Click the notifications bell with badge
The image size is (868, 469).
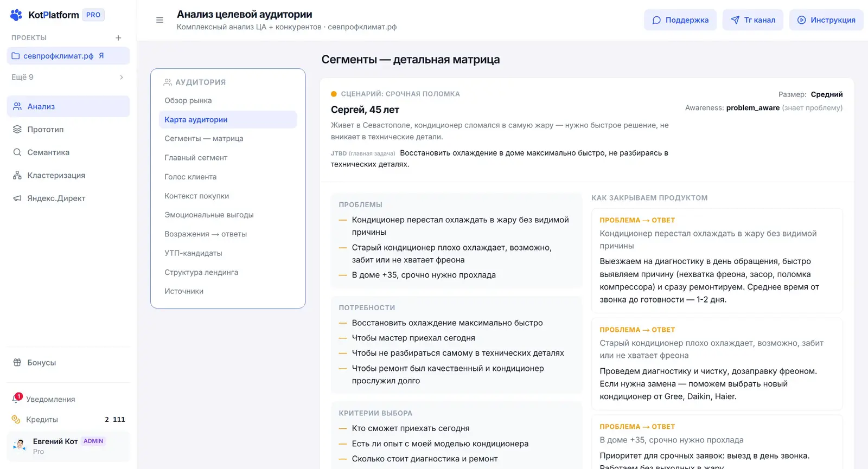[17, 399]
